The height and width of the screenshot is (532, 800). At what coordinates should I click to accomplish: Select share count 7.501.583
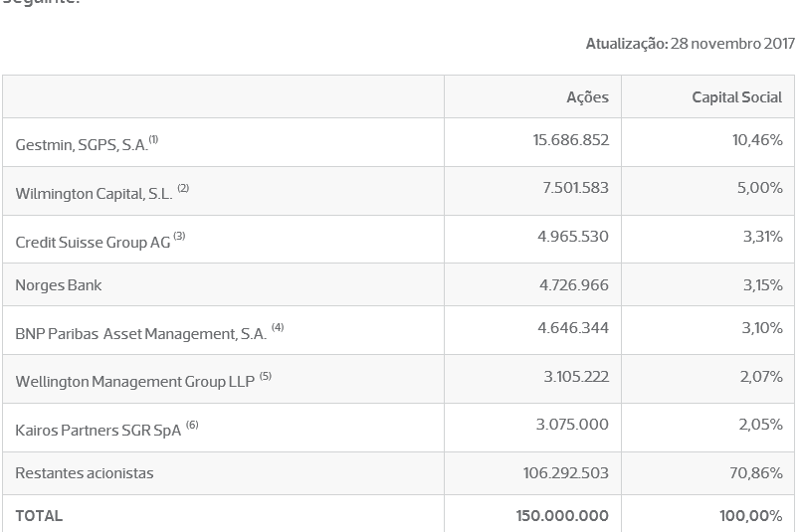pyautogui.click(x=575, y=188)
